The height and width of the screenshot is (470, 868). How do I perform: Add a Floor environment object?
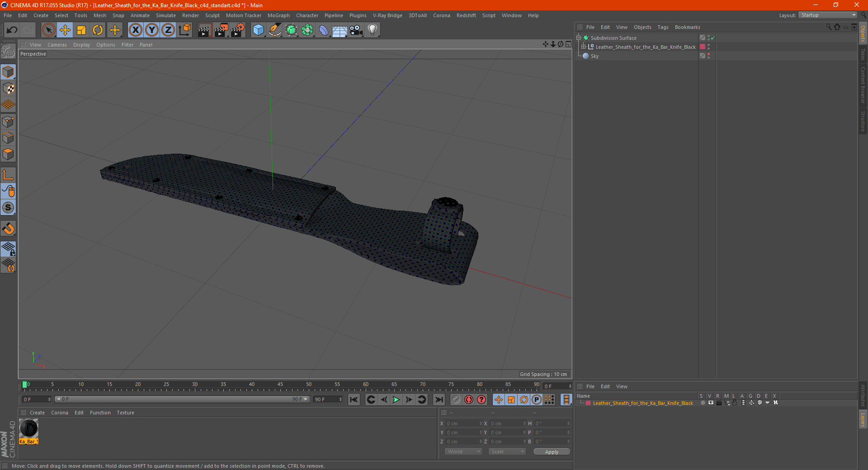coord(340,30)
